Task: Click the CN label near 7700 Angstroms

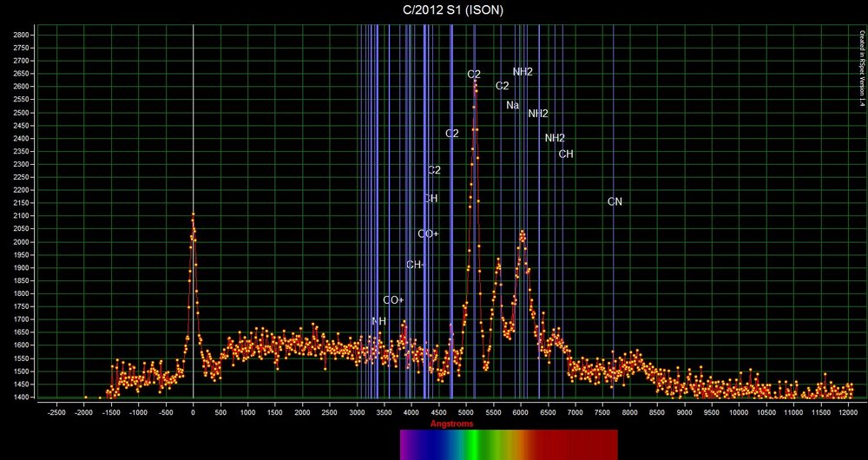Action: click(615, 202)
